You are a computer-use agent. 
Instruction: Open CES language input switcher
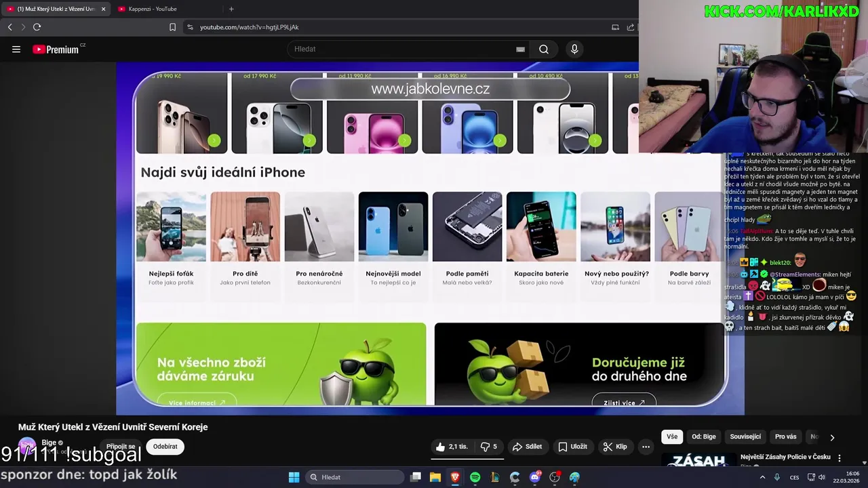tap(794, 477)
